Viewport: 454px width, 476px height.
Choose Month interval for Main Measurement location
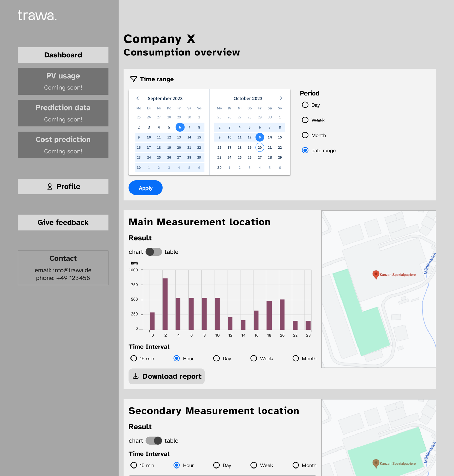coord(296,358)
